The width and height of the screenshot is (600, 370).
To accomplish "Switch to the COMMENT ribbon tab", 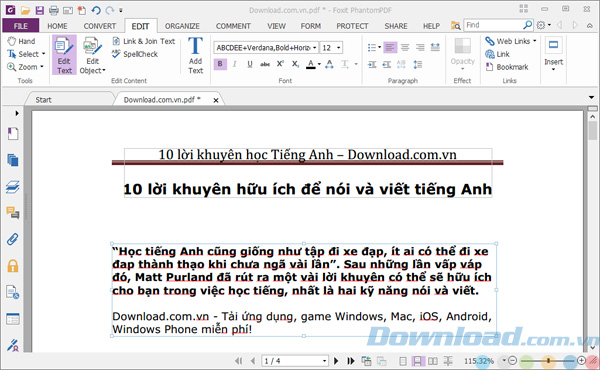I will pos(233,26).
